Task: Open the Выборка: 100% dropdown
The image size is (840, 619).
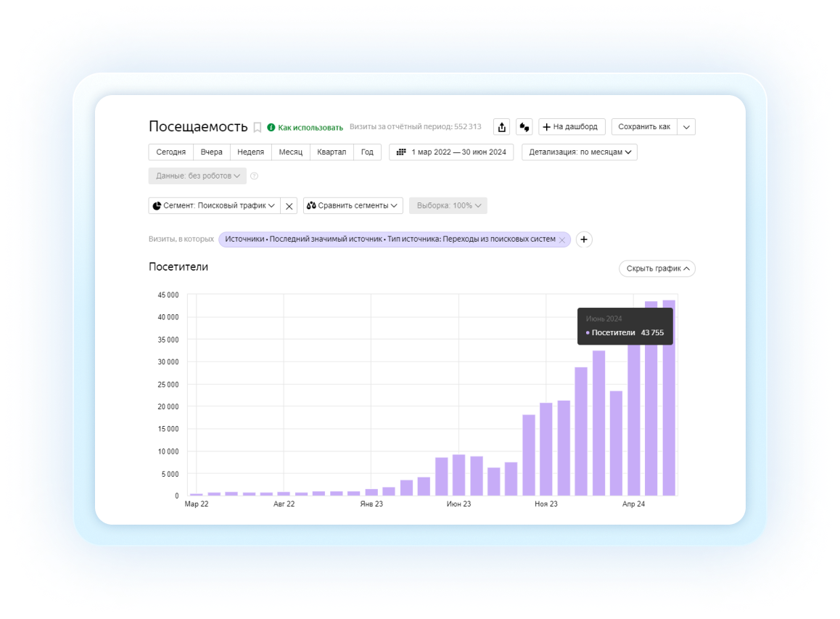Action: 448,206
